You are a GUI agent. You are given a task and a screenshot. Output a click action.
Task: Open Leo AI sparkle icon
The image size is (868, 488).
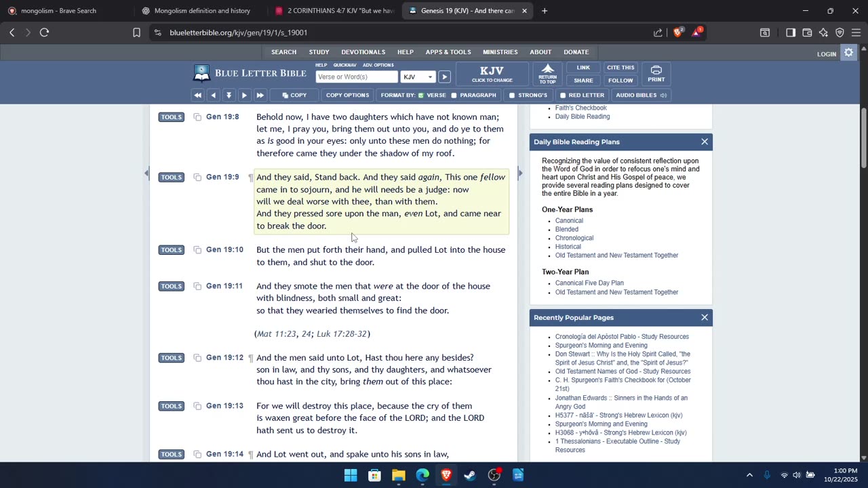(823, 33)
